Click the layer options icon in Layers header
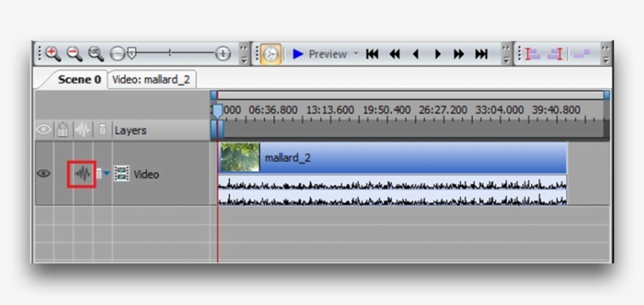 (x=103, y=130)
